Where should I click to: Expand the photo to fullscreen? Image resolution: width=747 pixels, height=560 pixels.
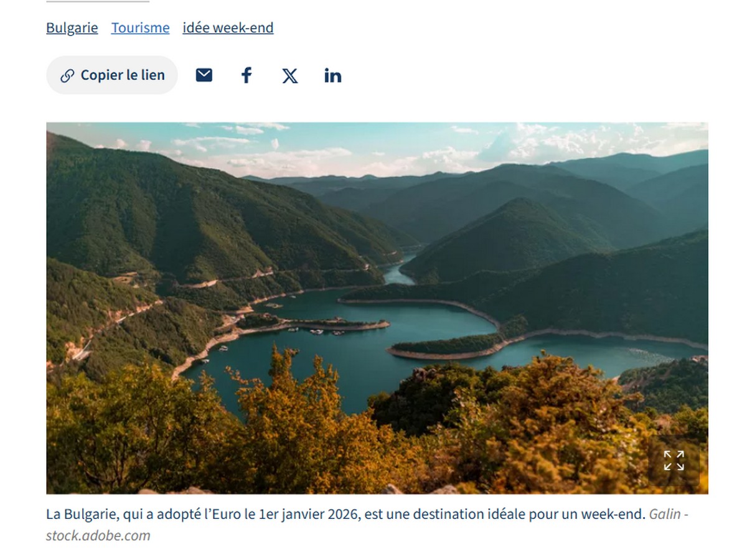(x=674, y=461)
